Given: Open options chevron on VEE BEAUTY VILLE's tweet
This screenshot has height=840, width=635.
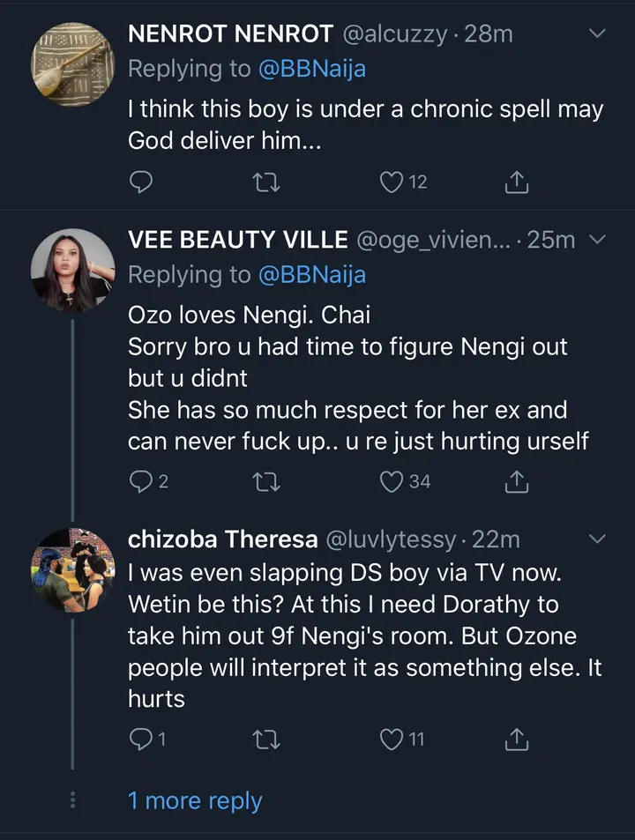Looking at the screenshot, I should point(597,240).
